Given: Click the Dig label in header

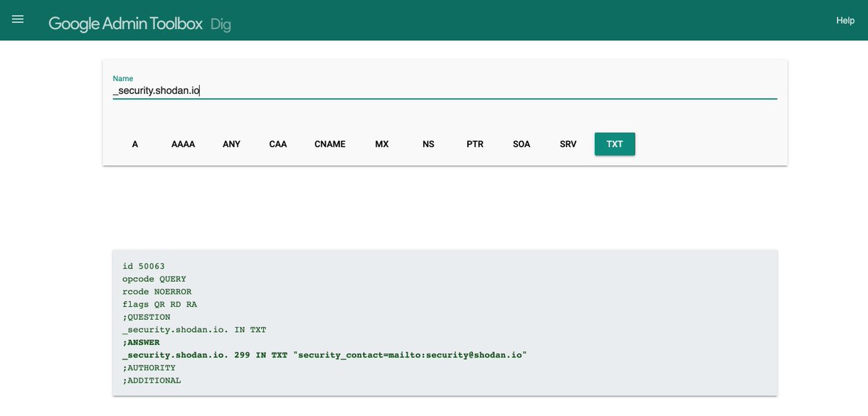Looking at the screenshot, I should click(221, 24).
